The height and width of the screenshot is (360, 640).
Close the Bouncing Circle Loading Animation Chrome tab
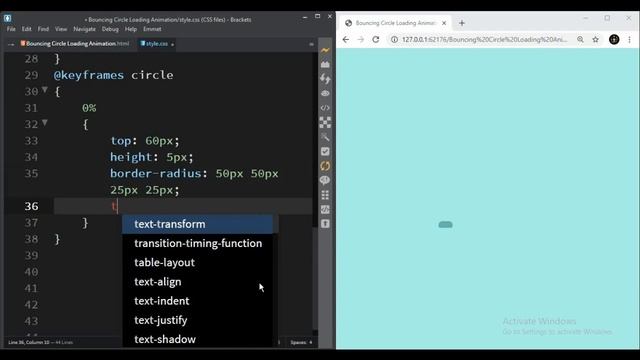coord(444,23)
